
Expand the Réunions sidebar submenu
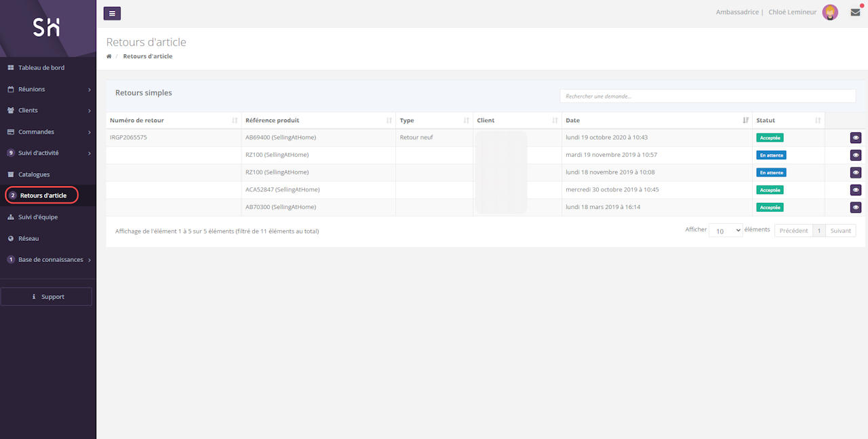click(x=47, y=89)
